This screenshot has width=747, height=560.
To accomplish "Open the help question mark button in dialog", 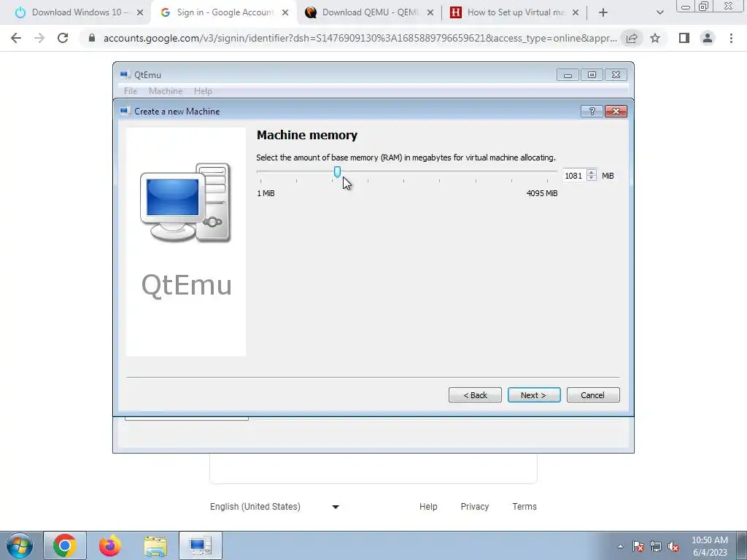I will [x=592, y=111].
